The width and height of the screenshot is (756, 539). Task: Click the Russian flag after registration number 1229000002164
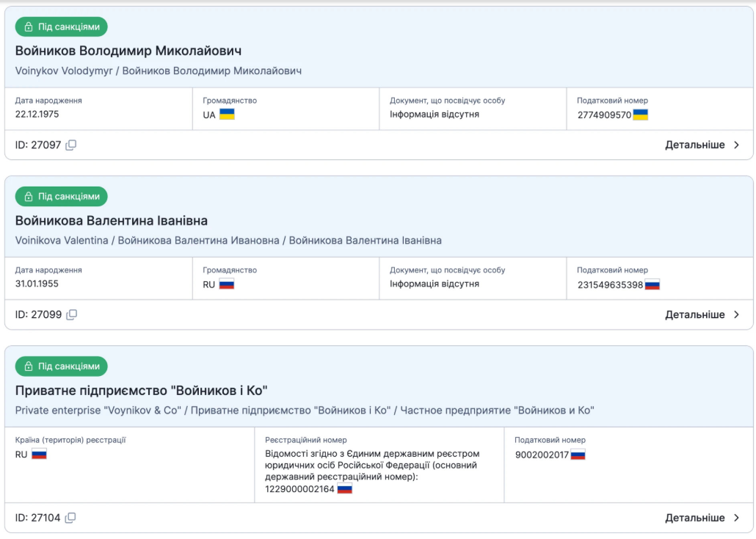[345, 489]
